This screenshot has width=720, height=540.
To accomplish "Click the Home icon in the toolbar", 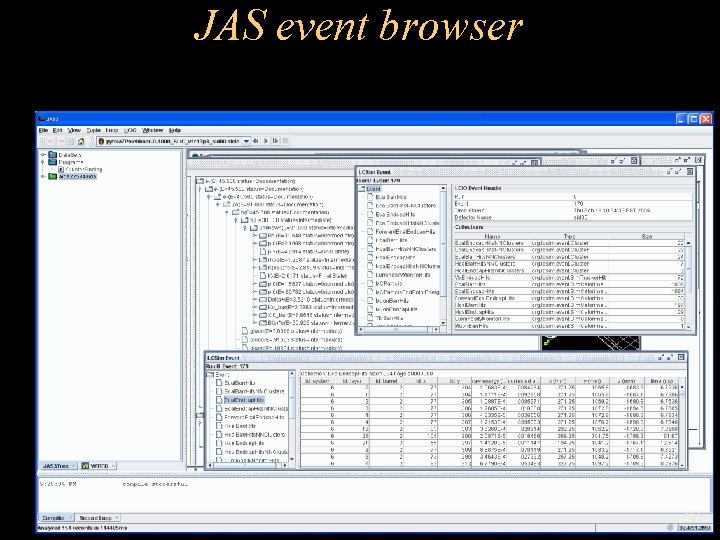I will point(81,141).
